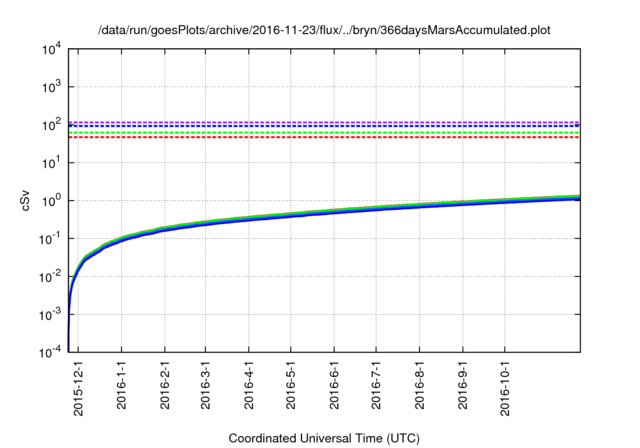640x448 pixels.
Task: Click the 2016-4-1 date label
Action: [x=249, y=384]
